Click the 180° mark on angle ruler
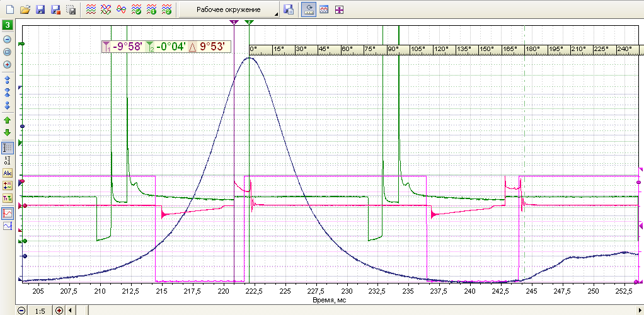 pos(532,49)
